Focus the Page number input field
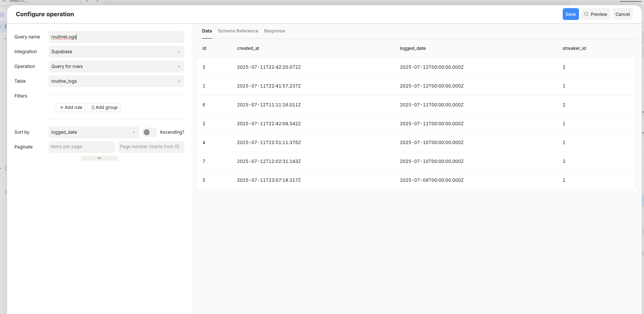Viewport: 644px width, 314px height. tap(151, 147)
